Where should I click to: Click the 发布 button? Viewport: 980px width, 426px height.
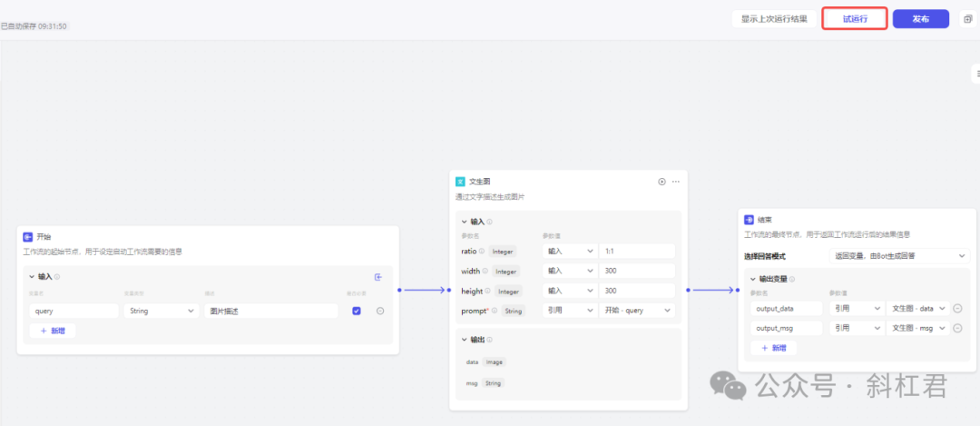[920, 19]
